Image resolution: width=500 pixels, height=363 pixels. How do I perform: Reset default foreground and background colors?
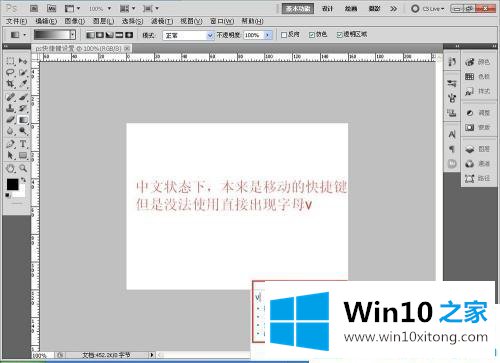coord(7,195)
